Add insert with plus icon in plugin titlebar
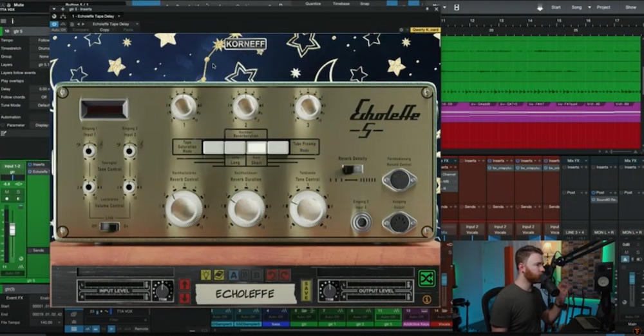The width and height of the screenshot is (644, 336). (x=63, y=8)
